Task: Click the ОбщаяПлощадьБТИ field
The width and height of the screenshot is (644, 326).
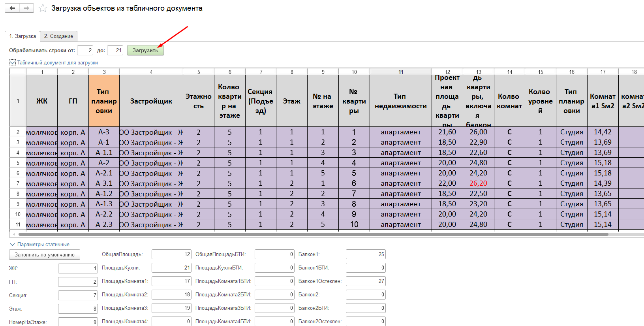Action: (x=274, y=254)
